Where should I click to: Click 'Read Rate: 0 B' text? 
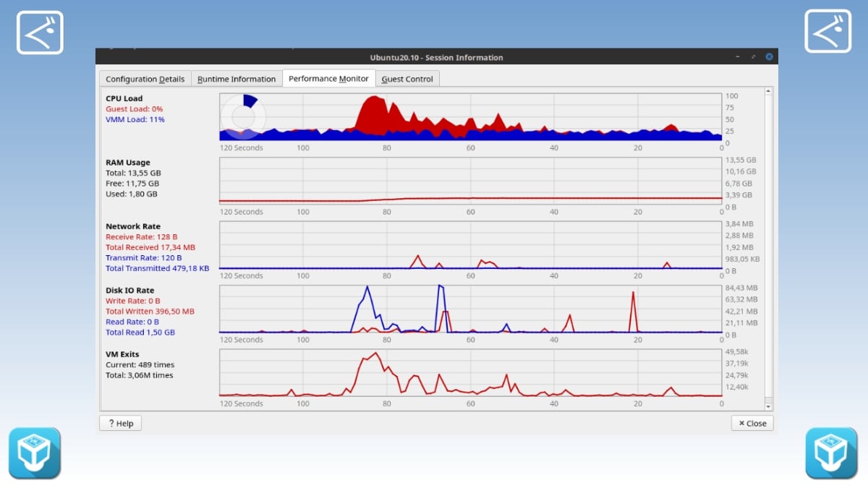[132, 322]
